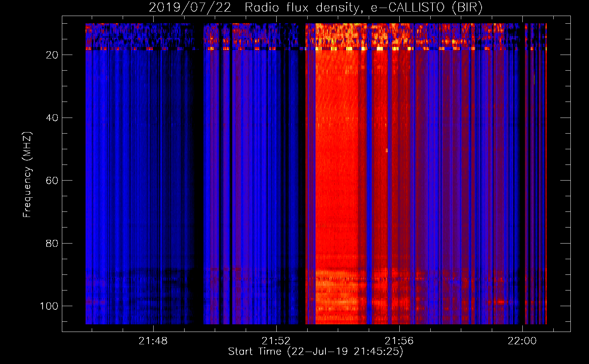Click the 80 MHz frequency tick label

(52, 244)
